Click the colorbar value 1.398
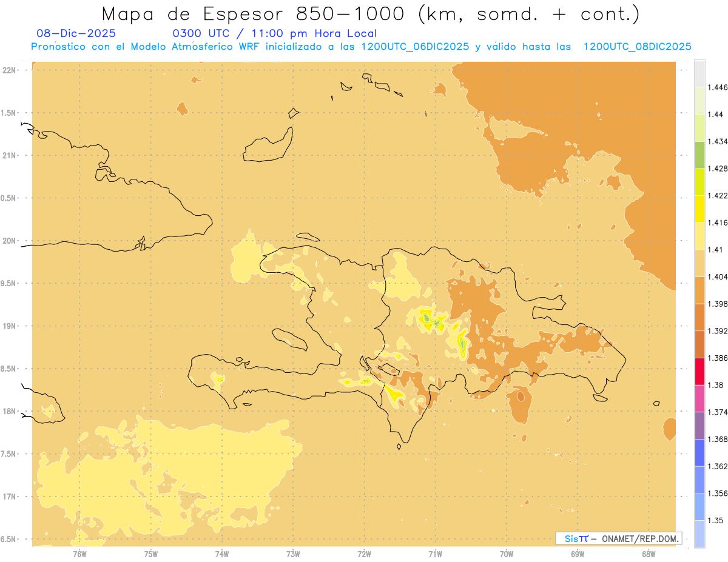 click(718, 304)
